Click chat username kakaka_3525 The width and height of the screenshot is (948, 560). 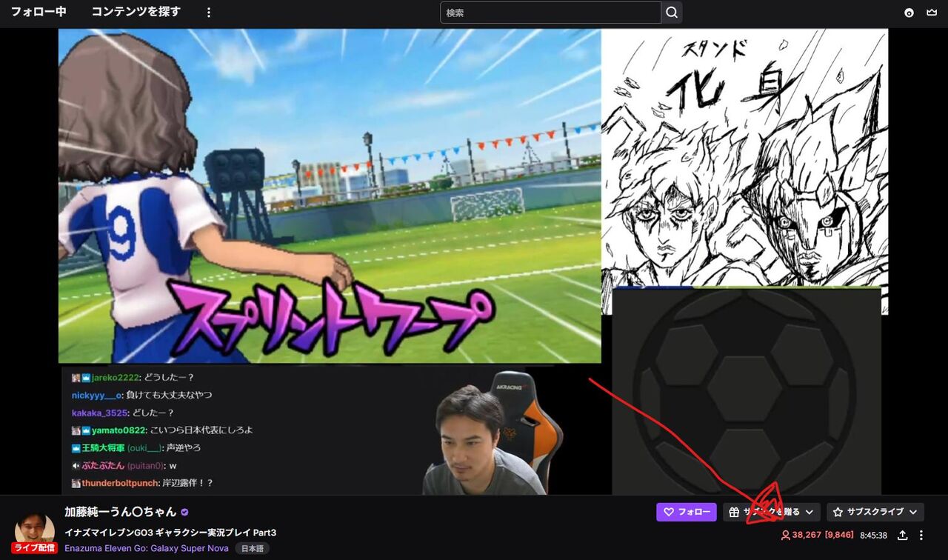[x=100, y=413]
